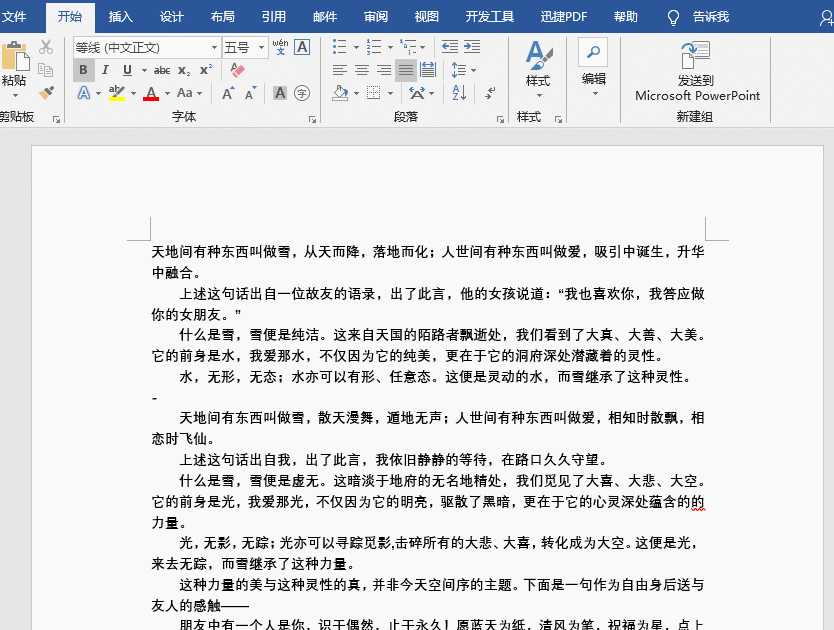Open the bullet list dropdown arrow

coord(356,47)
